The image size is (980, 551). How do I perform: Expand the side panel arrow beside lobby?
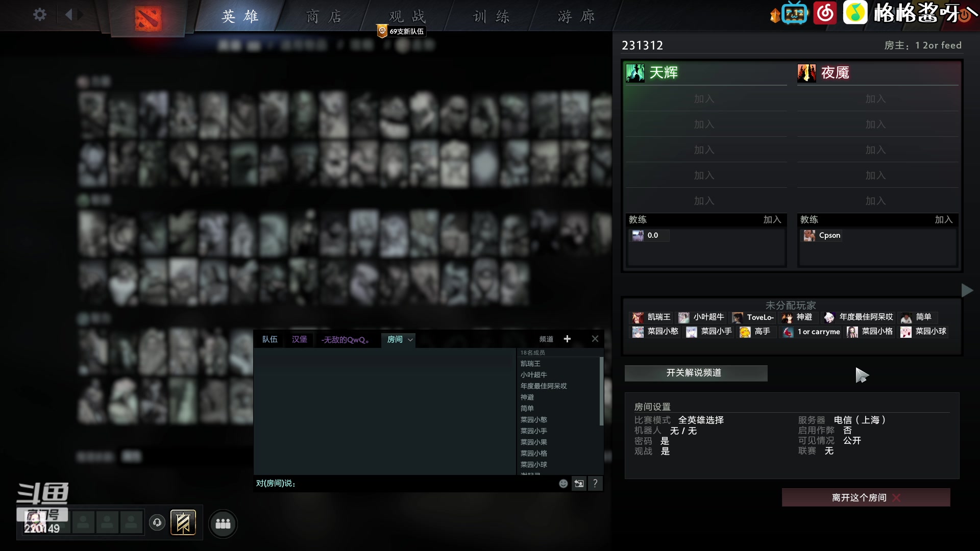point(967,290)
